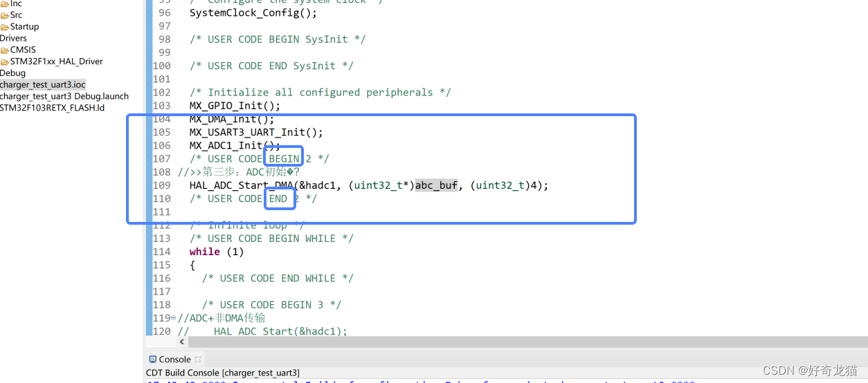The image size is (868, 383).
Task: Click line number 97 in the gutter
Action: [164, 26]
